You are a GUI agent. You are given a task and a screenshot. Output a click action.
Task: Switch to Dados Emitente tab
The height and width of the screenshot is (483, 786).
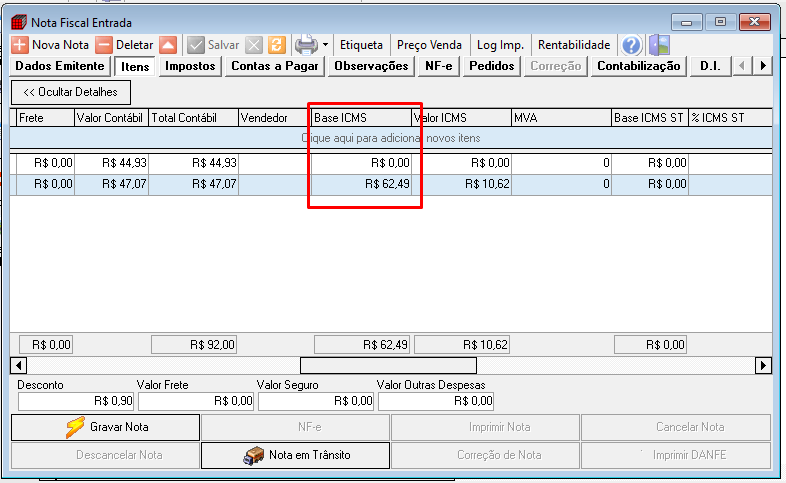tap(60, 66)
